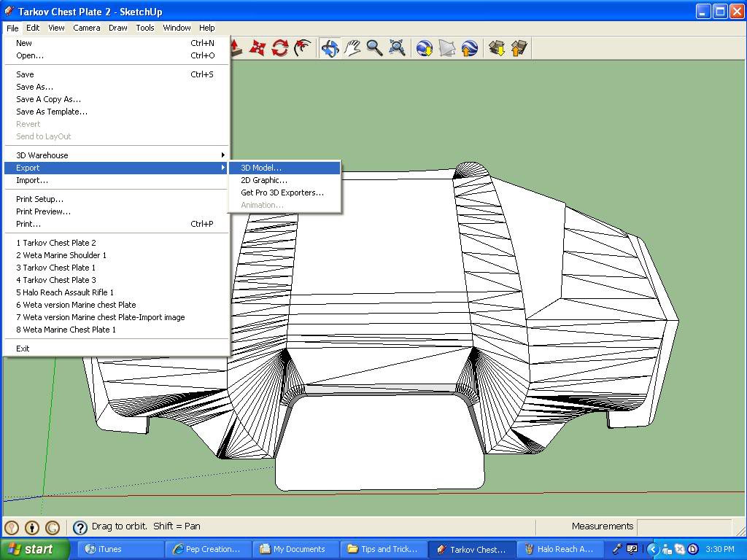The width and height of the screenshot is (747, 560).
Task: Click the Get Current View globe icon
Action: 425,47
